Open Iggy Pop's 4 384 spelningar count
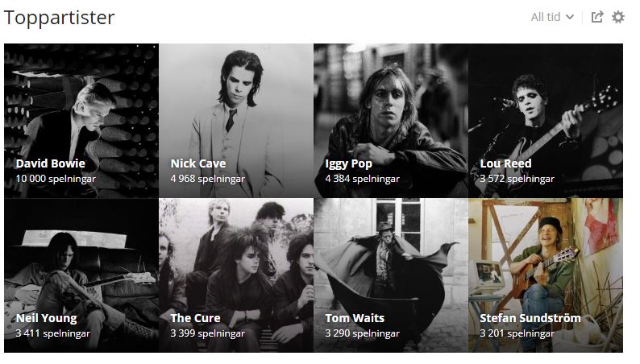The image size is (640, 364). (362, 179)
